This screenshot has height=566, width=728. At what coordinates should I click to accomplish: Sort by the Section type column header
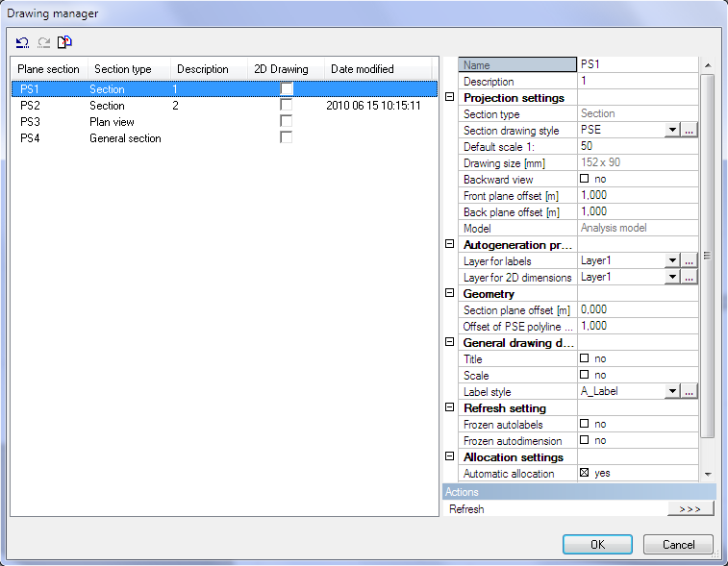(128, 69)
